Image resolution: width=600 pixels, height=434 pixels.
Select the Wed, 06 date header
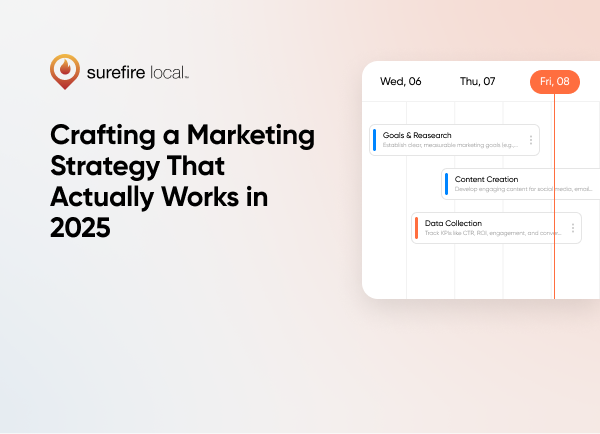(401, 82)
